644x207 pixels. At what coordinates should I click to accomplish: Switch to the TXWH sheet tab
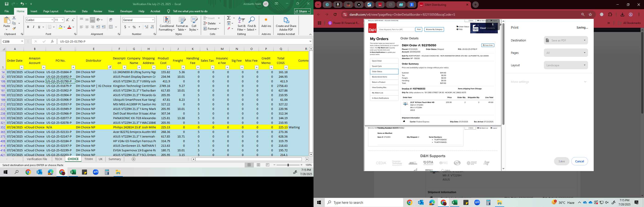[x=89, y=159]
